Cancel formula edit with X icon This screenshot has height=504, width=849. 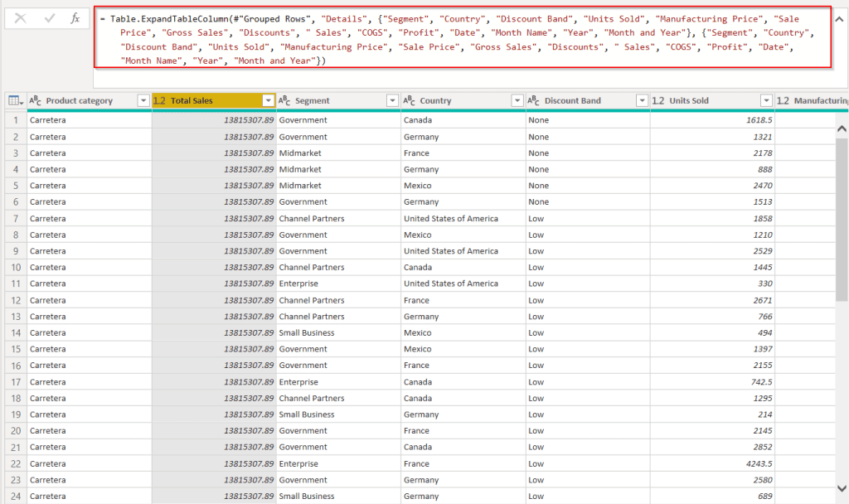20,18
